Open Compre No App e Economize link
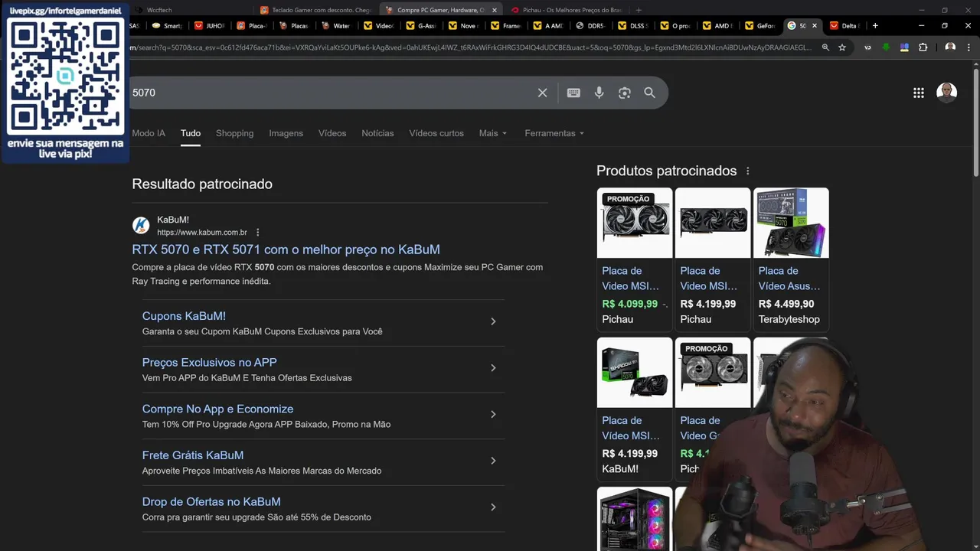 [x=217, y=409]
